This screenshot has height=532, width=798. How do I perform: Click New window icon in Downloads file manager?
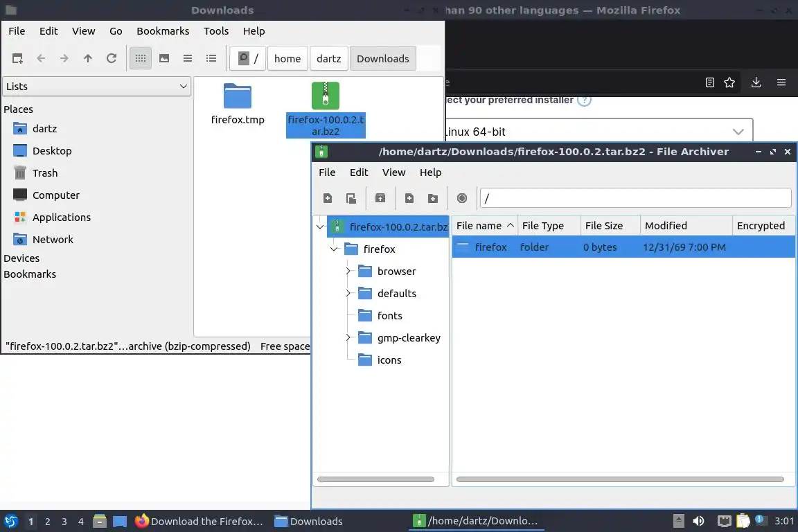pos(17,59)
